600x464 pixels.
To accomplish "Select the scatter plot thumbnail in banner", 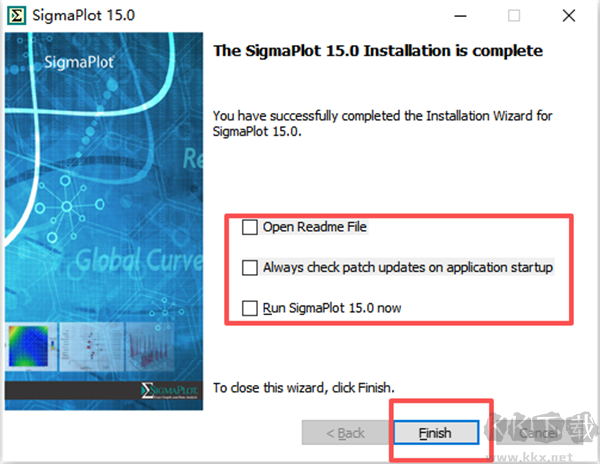I will click(x=92, y=346).
